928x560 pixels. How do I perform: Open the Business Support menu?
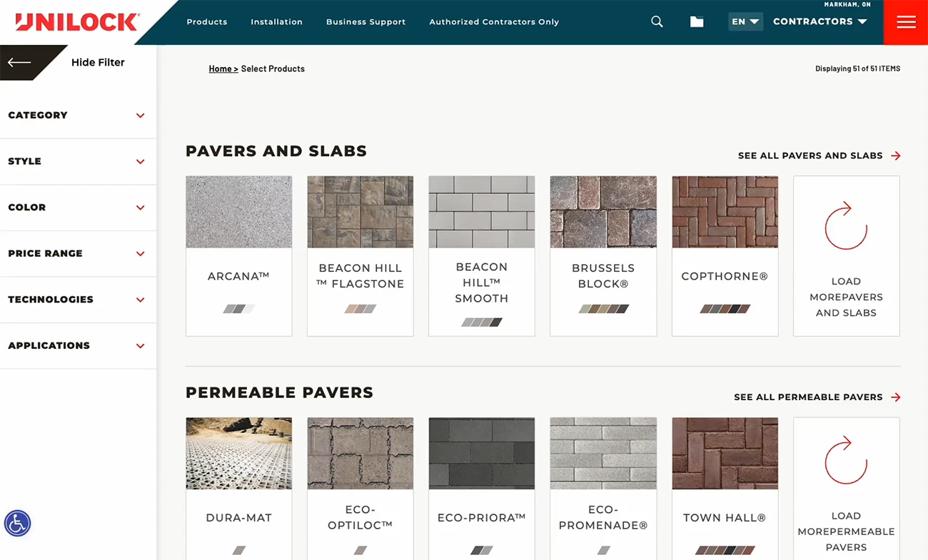click(366, 22)
